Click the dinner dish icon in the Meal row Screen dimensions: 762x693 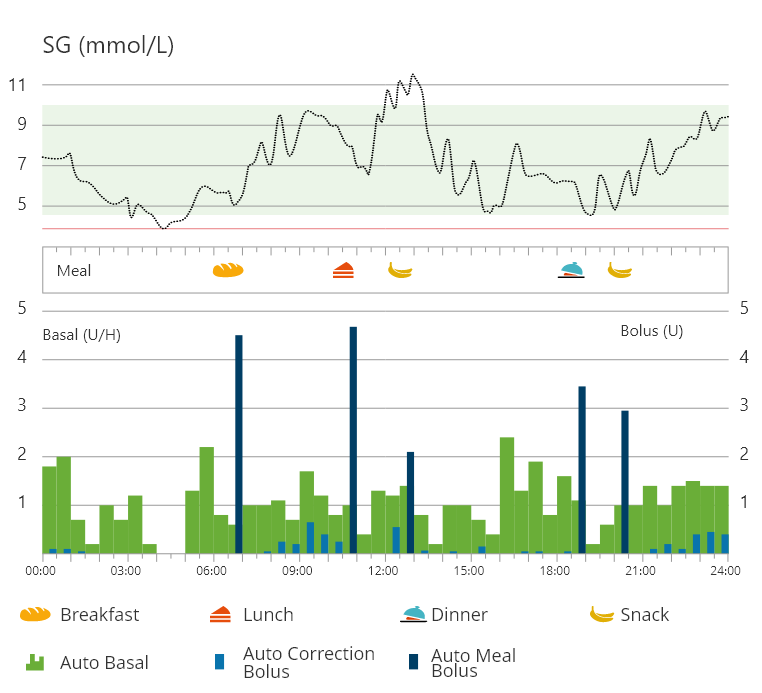click(x=571, y=270)
